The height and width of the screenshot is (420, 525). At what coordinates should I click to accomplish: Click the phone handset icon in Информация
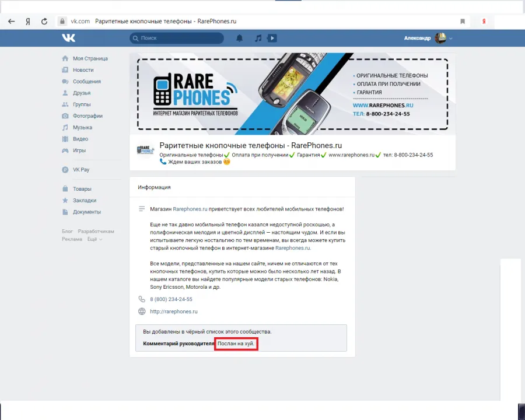[x=142, y=299]
